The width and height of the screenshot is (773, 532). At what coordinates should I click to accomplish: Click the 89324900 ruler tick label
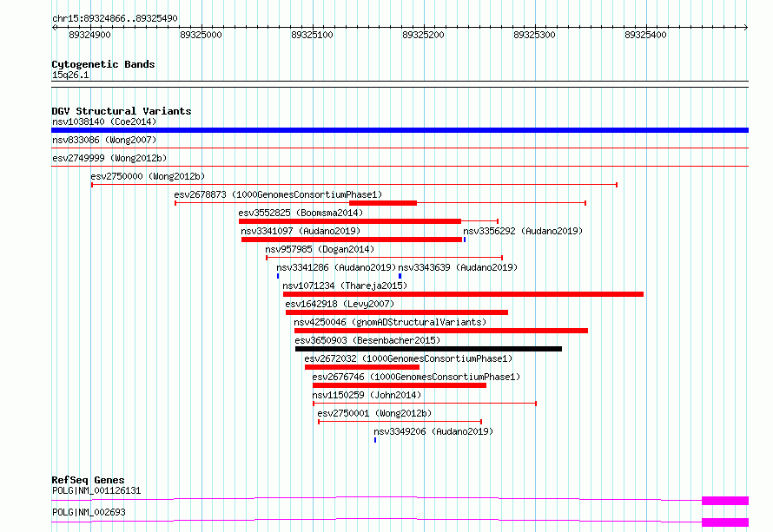tap(89, 35)
